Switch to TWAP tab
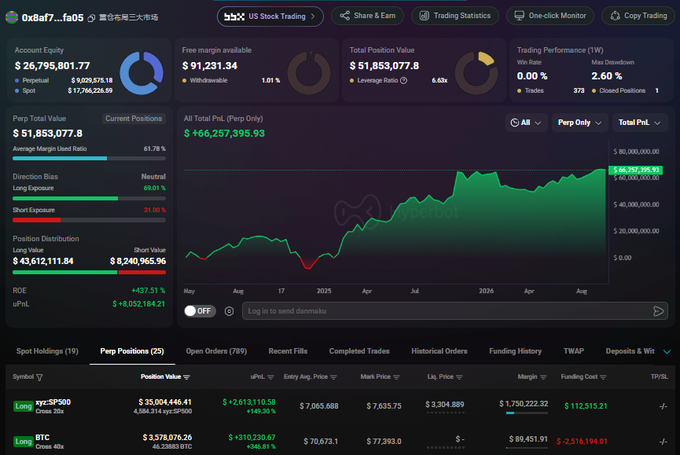The height and width of the screenshot is (455, 680). coord(574,351)
